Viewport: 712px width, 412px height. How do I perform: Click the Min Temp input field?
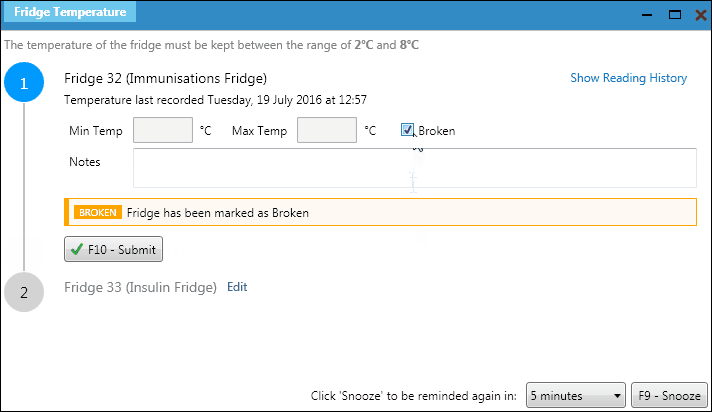163,130
